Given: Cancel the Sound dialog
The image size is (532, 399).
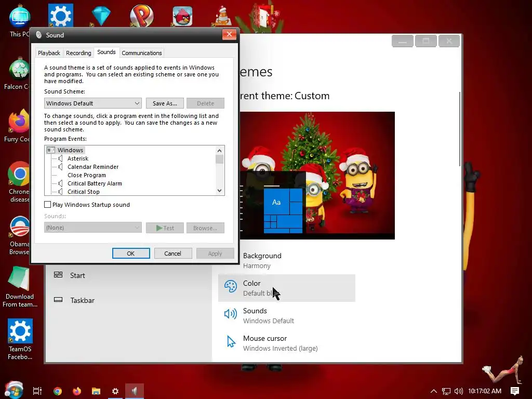Looking at the screenshot, I should click(x=172, y=254).
